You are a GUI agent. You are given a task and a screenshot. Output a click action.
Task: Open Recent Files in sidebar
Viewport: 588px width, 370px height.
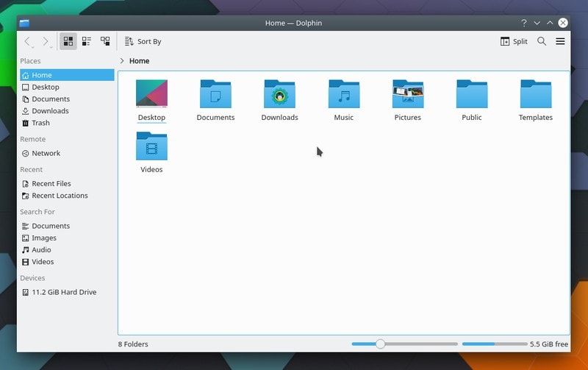click(67, 184)
